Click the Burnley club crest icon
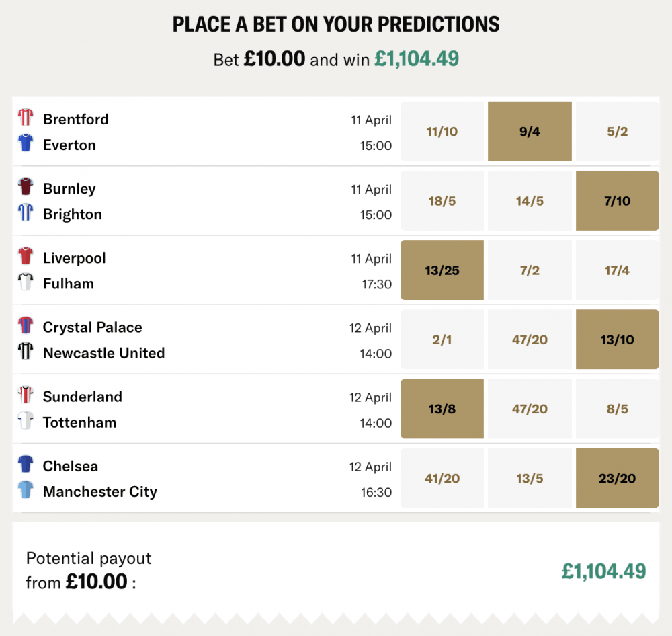This screenshot has width=672, height=636. (x=26, y=188)
